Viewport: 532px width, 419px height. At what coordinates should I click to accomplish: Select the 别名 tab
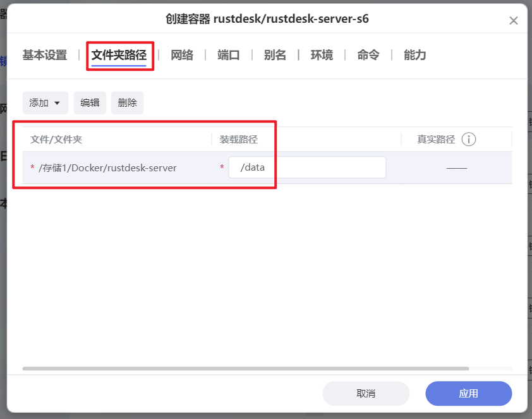[x=274, y=55]
